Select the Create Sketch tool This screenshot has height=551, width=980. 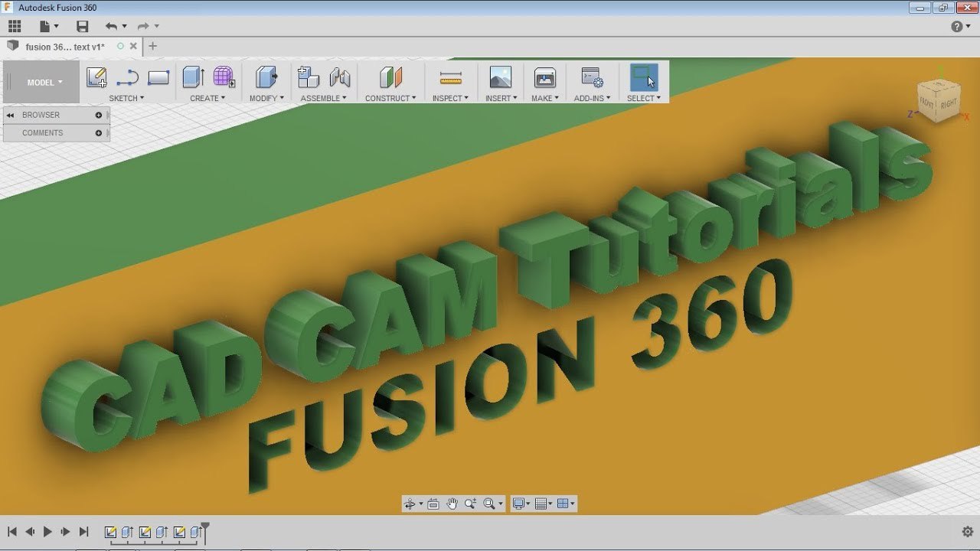[96, 77]
